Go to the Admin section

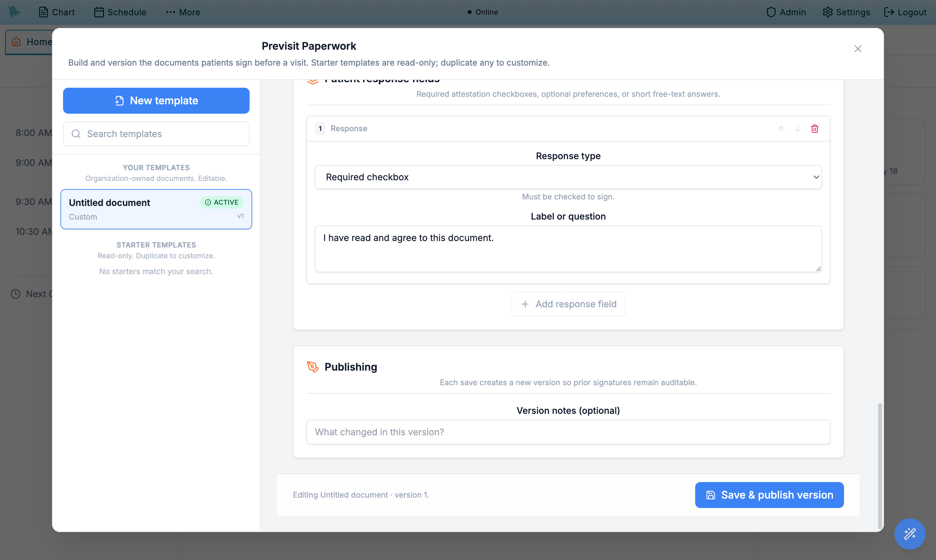[786, 12]
